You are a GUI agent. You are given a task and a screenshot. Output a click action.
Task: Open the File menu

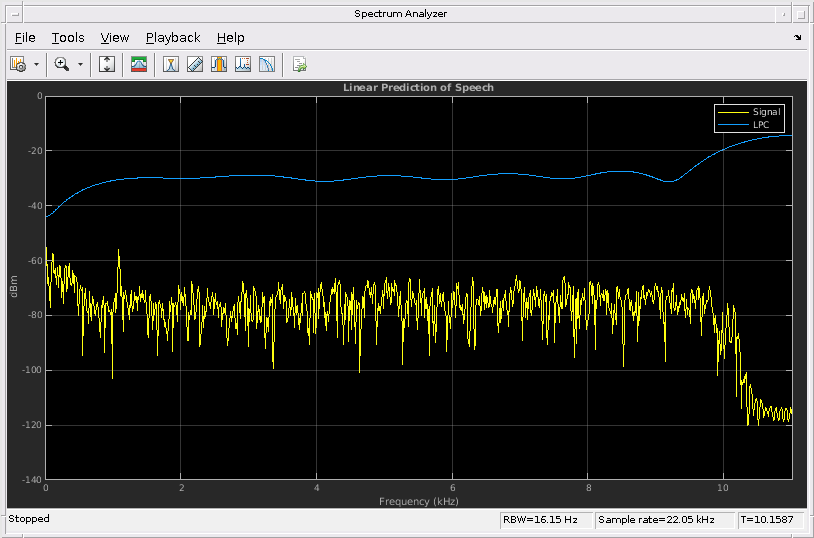(25, 38)
